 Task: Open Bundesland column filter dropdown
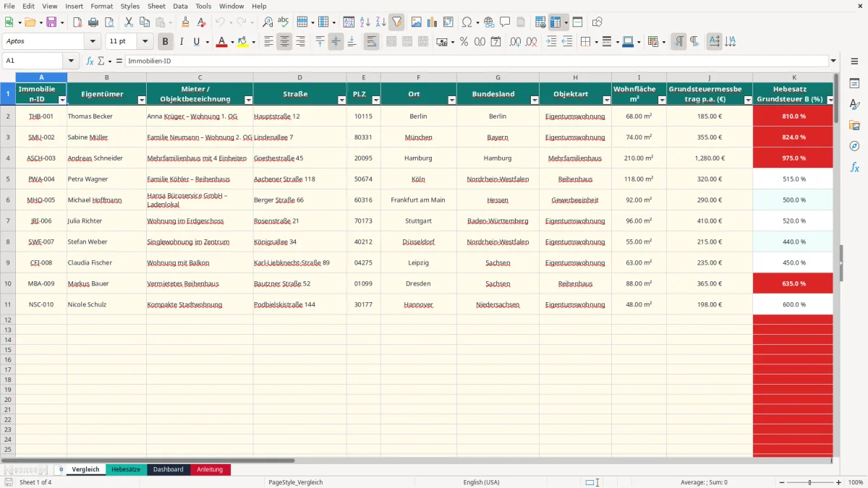click(533, 100)
